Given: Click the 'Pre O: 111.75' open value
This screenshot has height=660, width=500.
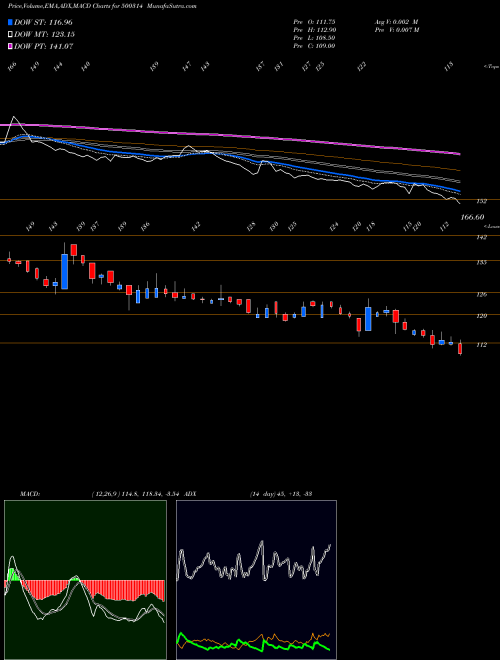Looking at the screenshot, I should point(314,22).
